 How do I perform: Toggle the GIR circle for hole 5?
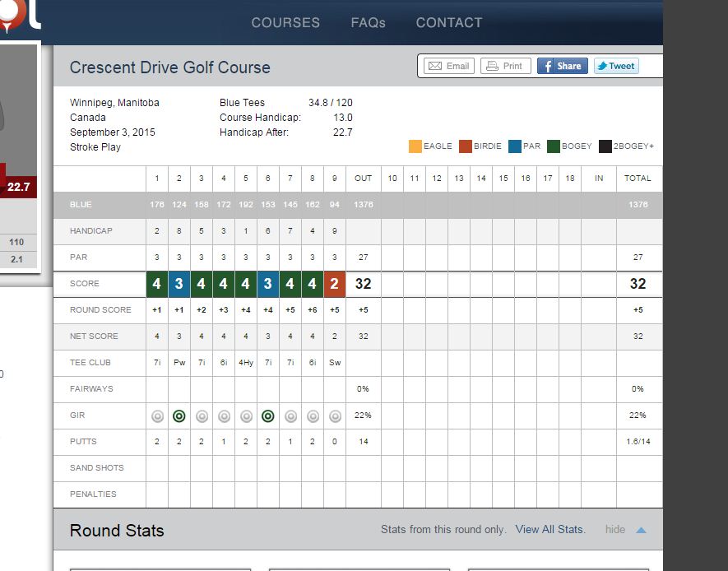pos(245,416)
